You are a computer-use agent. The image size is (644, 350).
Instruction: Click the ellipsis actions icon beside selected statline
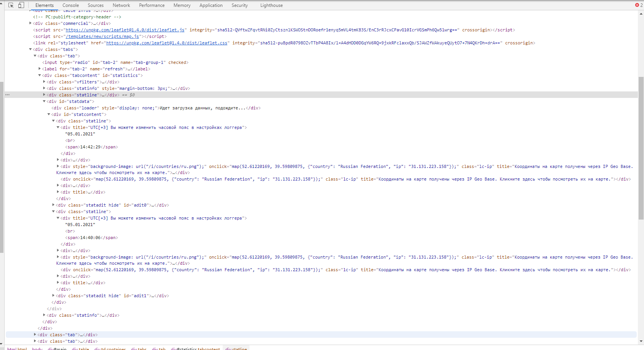(x=7, y=95)
